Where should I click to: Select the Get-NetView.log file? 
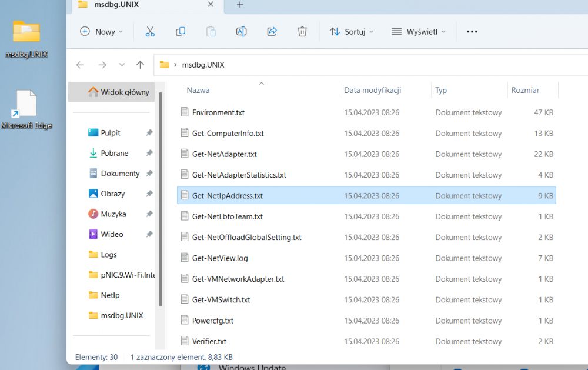tap(220, 258)
